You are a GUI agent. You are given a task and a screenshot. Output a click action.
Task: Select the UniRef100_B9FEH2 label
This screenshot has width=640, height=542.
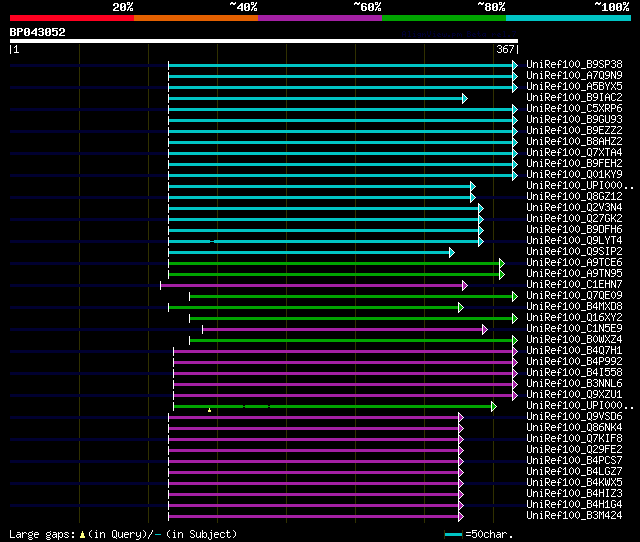coord(574,164)
